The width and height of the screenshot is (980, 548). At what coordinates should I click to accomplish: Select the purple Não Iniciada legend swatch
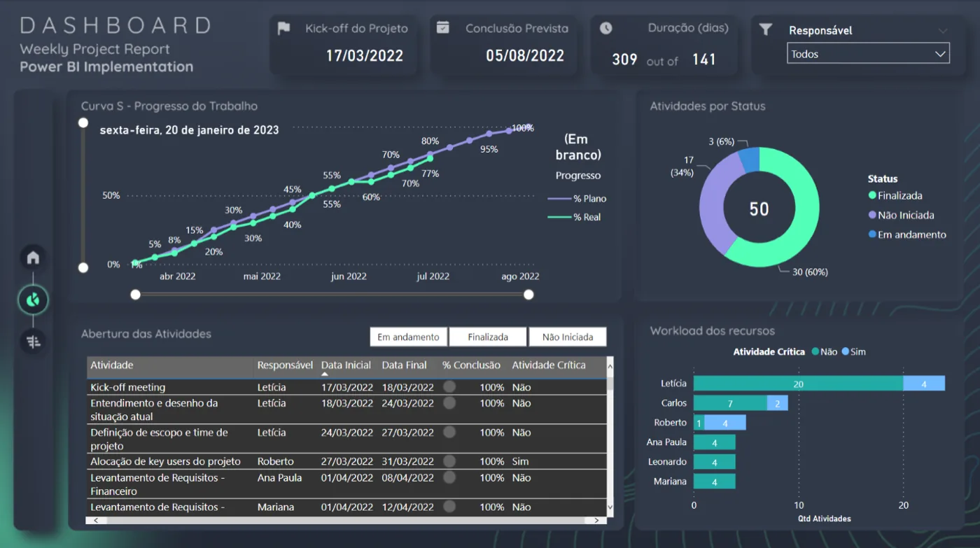point(872,216)
